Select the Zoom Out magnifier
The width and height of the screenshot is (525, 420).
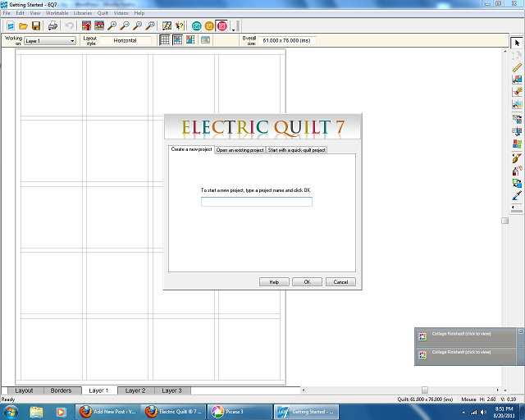pos(125,25)
